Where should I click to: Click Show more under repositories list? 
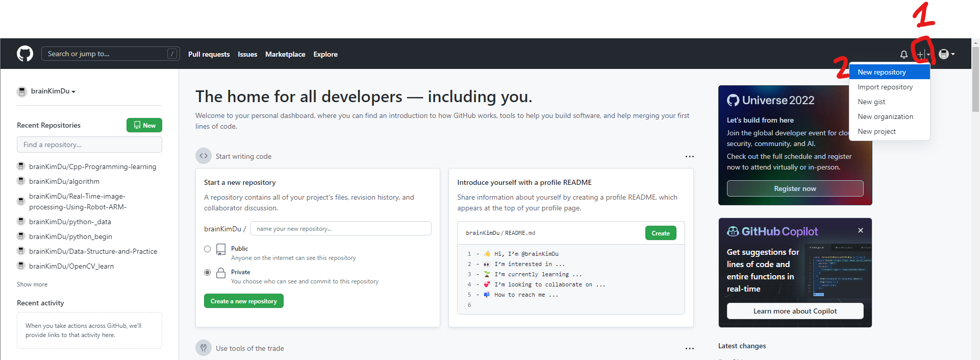coord(32,284)
